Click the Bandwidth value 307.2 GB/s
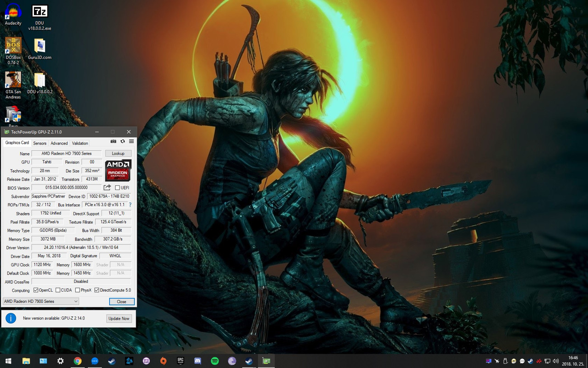588x368 pixels. pos(113,239)
